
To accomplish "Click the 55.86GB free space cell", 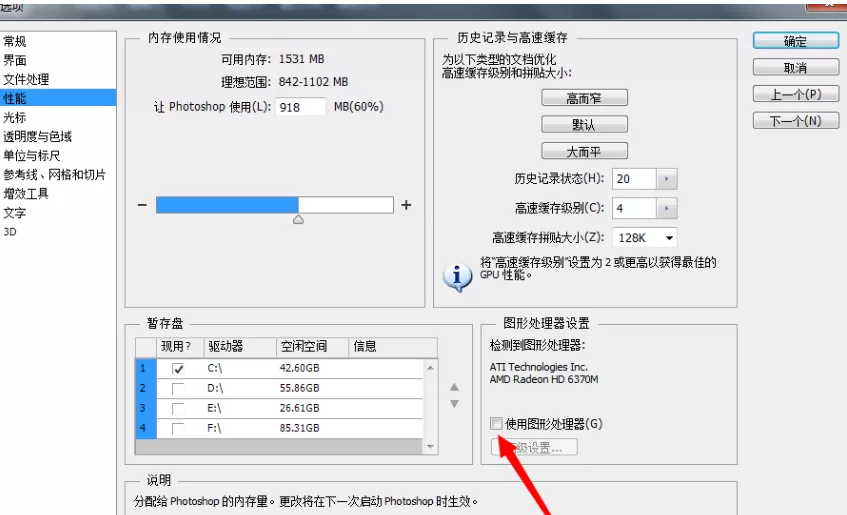I will [x=299, y=388].
